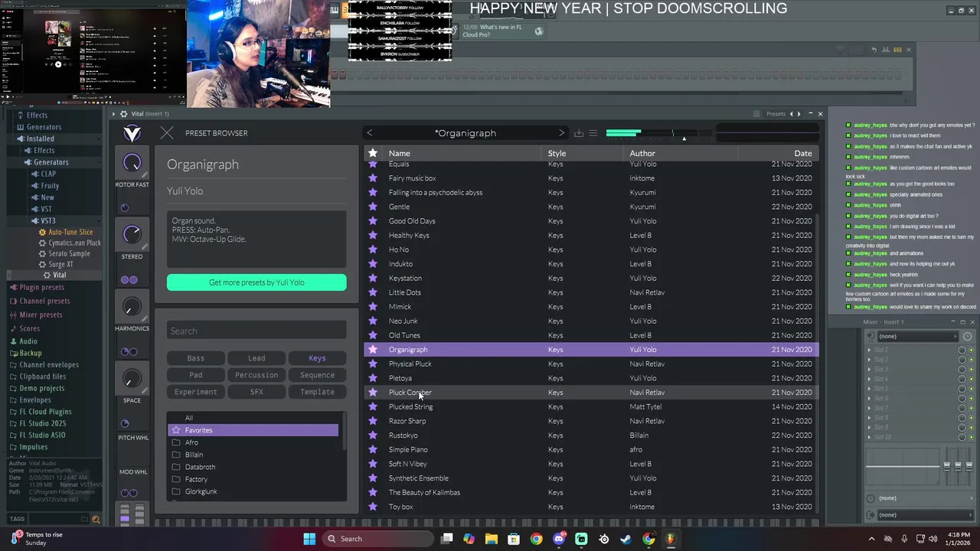Open Steam from the taskbar
This screenshot has width=980, height=551.
626,539
